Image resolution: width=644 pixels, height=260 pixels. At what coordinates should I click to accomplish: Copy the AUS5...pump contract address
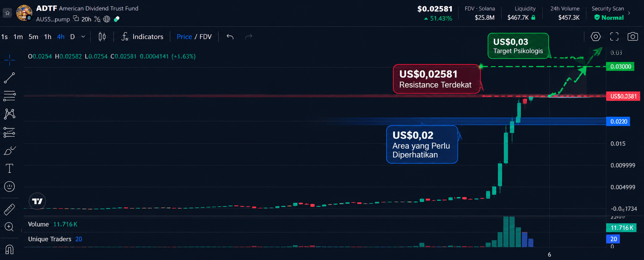pyautogui.click(x=76, y=19)
